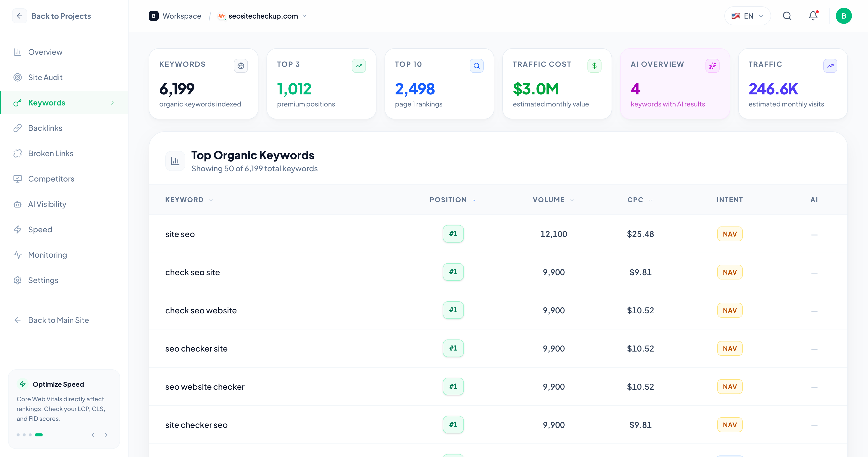Click the 'seo checker site' keyword

pos(196,348)
